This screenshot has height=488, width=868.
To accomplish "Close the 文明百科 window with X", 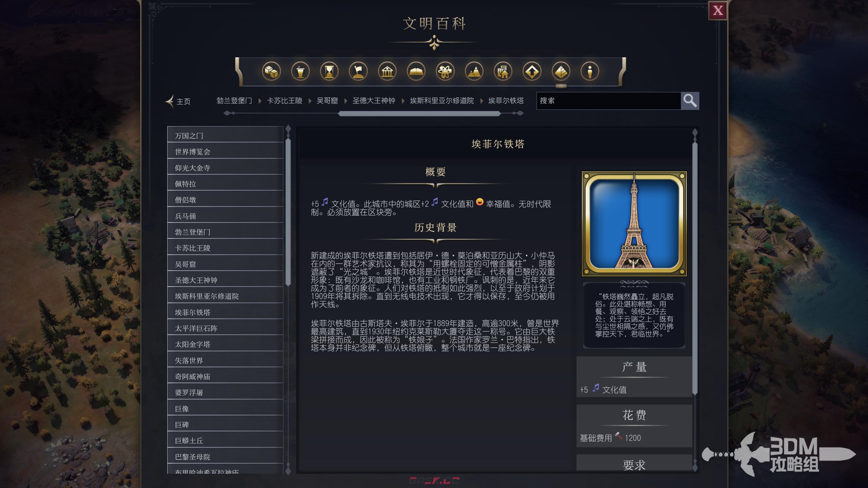I will tap(718, 11).
